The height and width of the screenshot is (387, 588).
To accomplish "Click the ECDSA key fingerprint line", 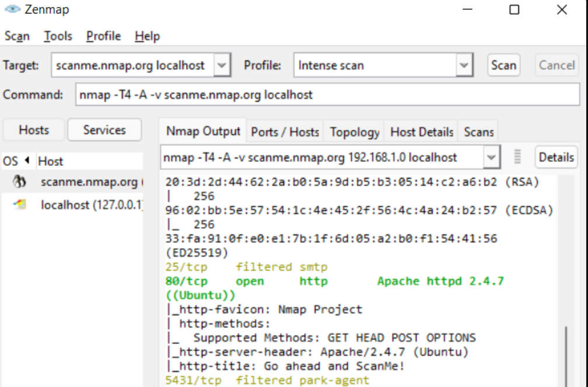I will [359, 210].
